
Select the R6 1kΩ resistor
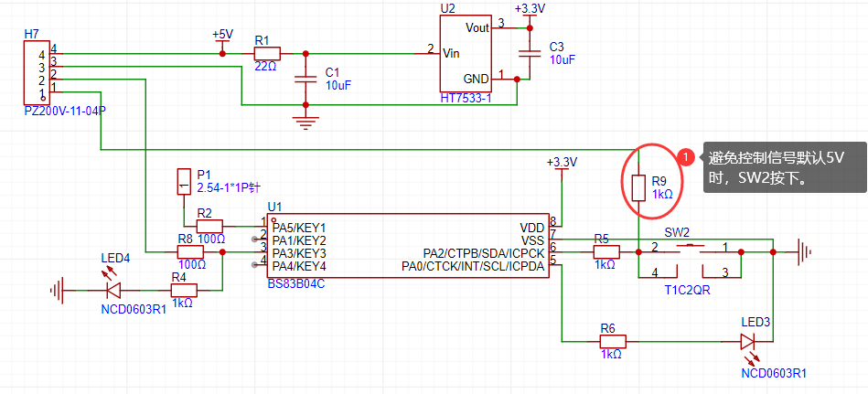612,342
